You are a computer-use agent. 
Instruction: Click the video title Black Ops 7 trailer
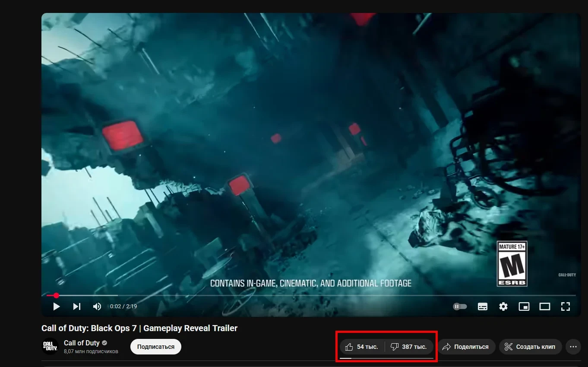coord(139,328)
